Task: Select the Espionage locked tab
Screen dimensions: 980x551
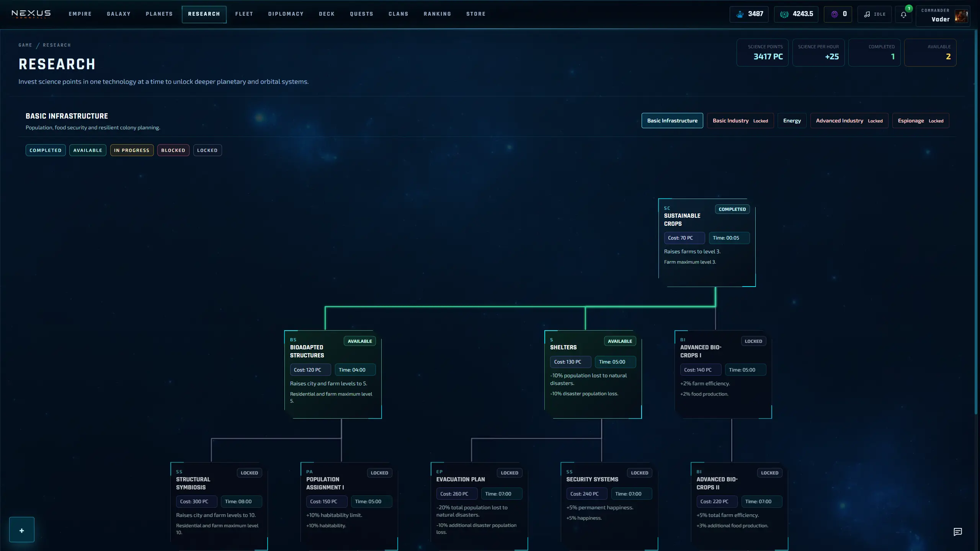Action: click(x=921, y=121)
